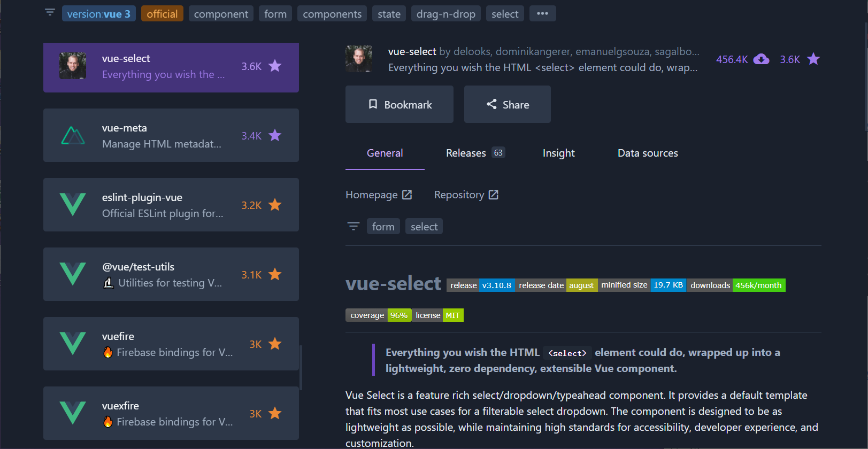Screen dimensions: 868x449
Task: Expand more tags with ellipsis button
Action: tap(542, 14)
